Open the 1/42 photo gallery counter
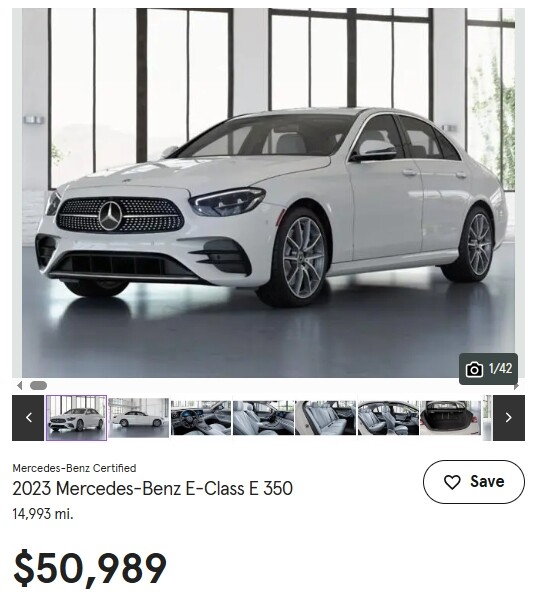The width and height of the screenshot is (540, 603). point(488,369)
